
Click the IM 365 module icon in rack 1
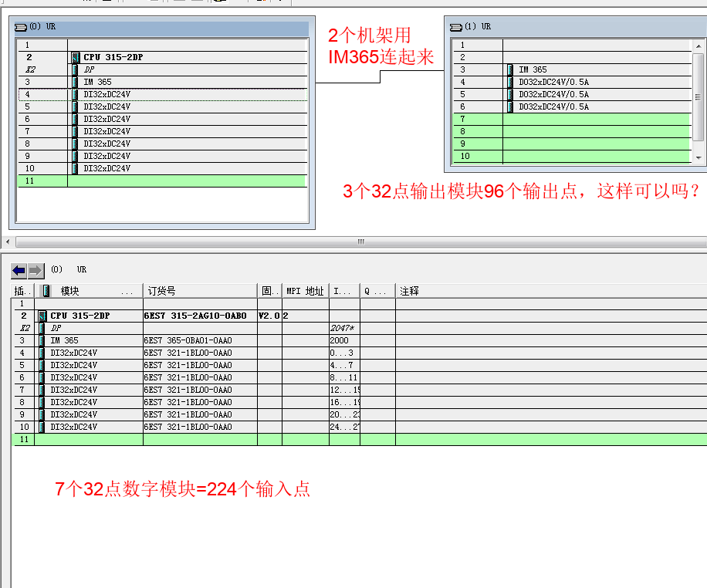[x=510, y=69]
